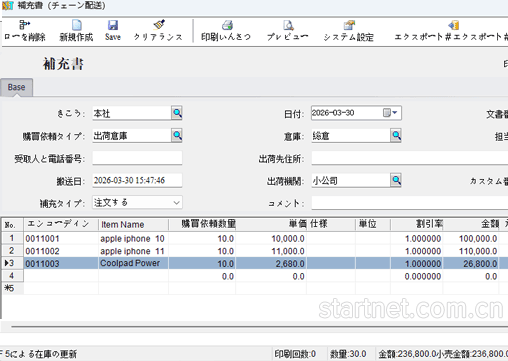Click 金額:236,800.0 status bar entry
Viewport: 508px width, 361px height.
407,354
